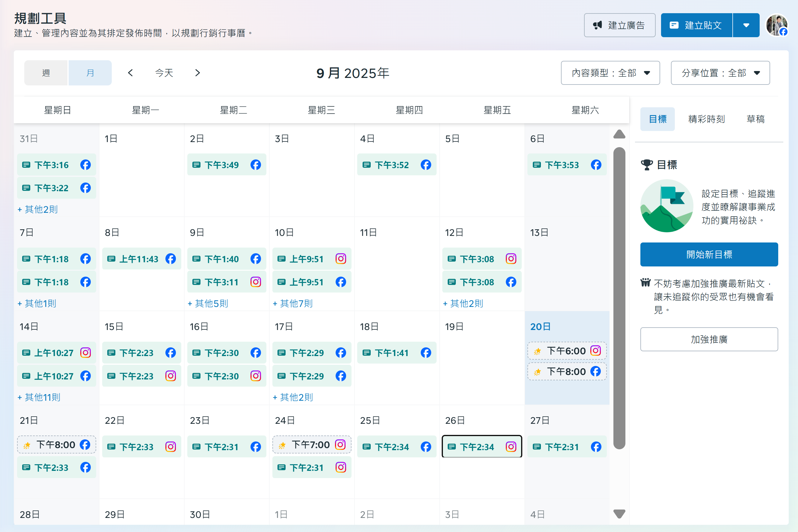Viewport: 798px width, 532px height.
Task: Open 6日 下午3:53 Facebook post
Action: [567, 165]
